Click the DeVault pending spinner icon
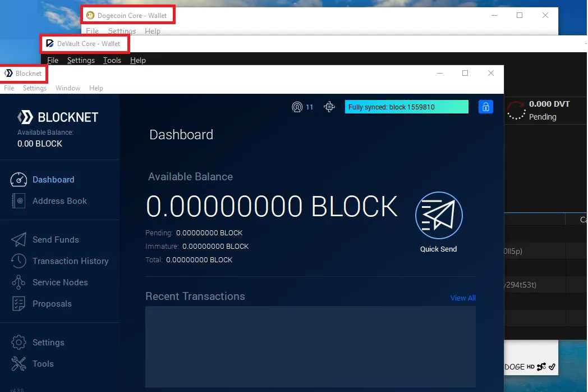The image size is (588, 392). 516,111
